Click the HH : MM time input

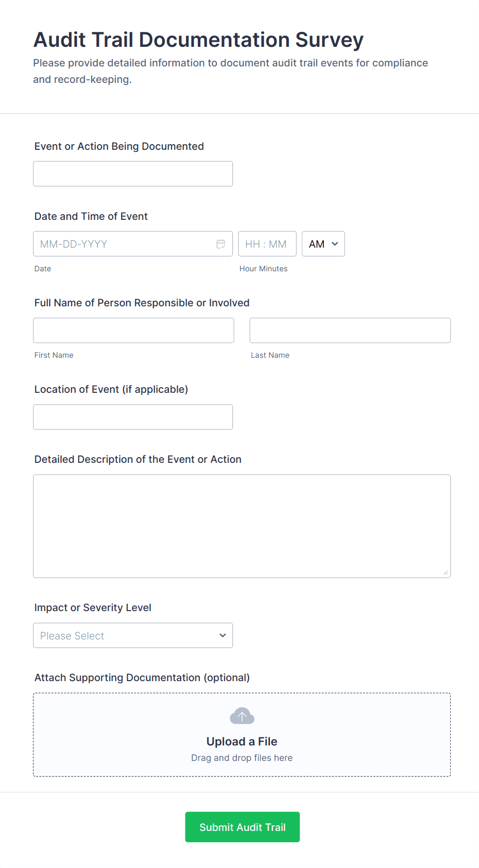pyautogui.click(x=267, y=244)
